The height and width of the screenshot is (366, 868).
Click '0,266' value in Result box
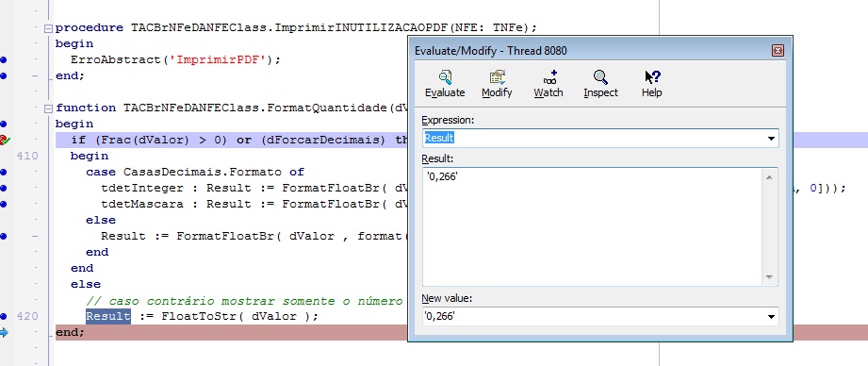[x=442, y=176]
